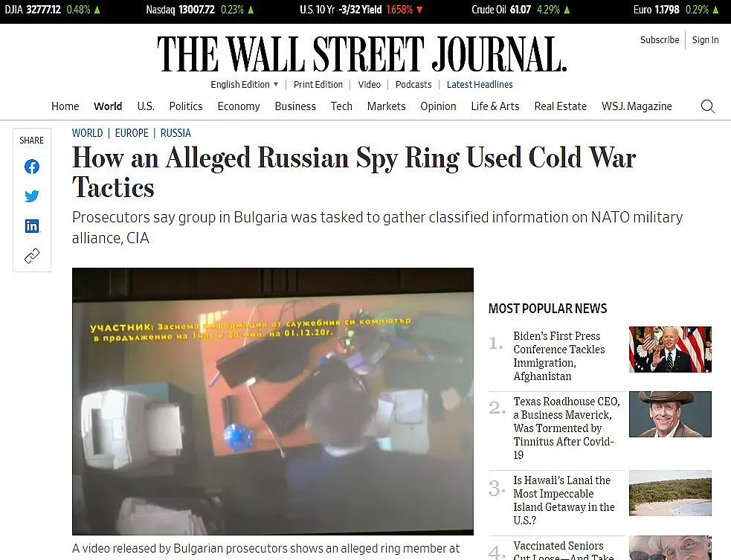Click the Subscribe link

[659, 39]
